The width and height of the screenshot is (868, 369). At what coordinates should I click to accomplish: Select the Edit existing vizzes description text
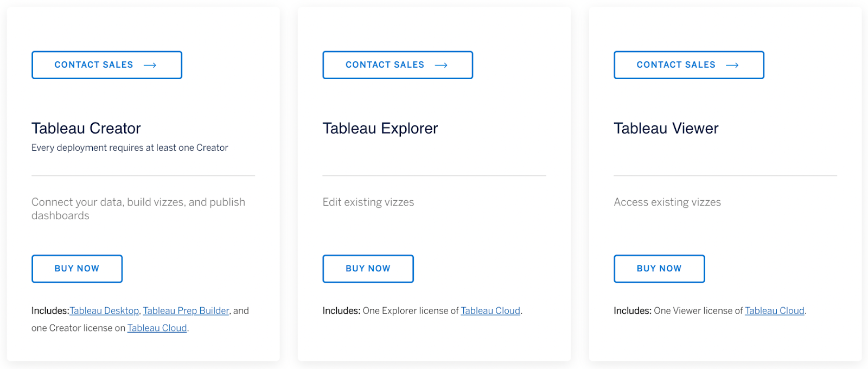point(368,202)
